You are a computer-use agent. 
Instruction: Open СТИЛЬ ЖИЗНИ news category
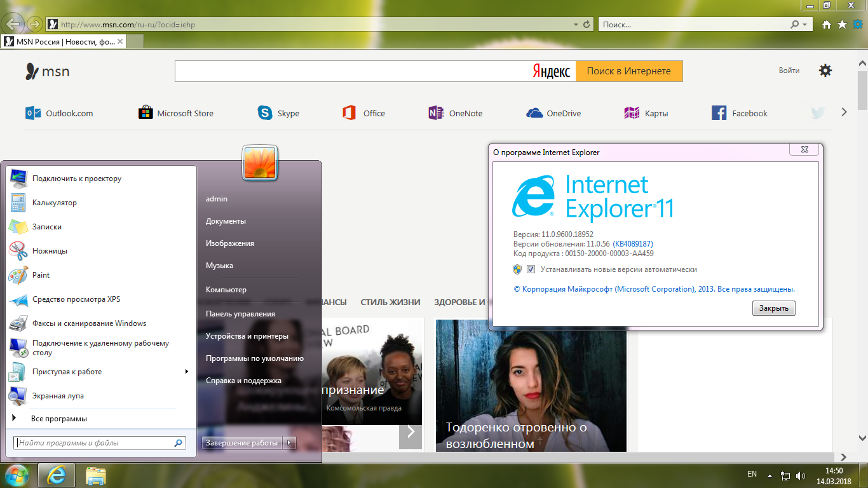[x=390, y=302]
